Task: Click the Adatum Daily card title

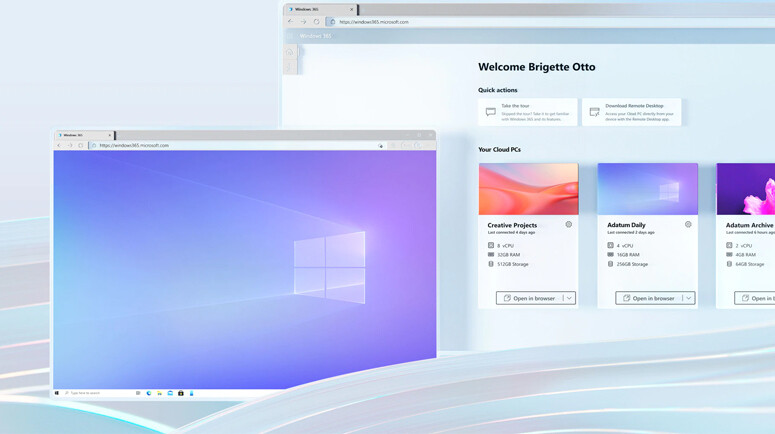Action: pyautogui.click(x=626, y=225)
